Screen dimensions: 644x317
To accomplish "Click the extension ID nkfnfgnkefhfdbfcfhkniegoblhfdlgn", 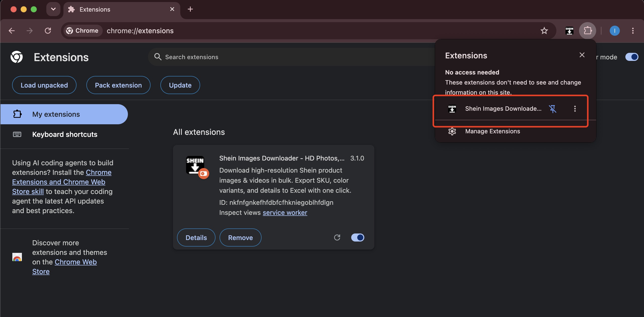I will tap(276, 203).
